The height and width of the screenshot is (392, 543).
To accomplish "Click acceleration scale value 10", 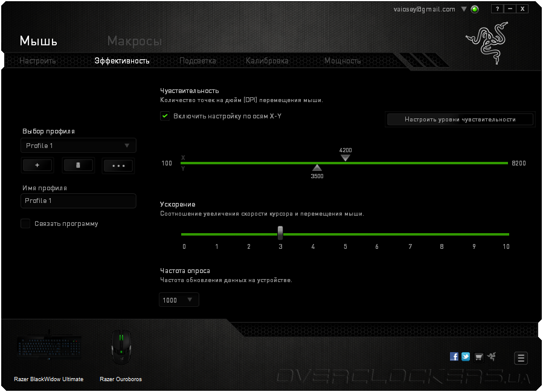I will pos(506,246).
